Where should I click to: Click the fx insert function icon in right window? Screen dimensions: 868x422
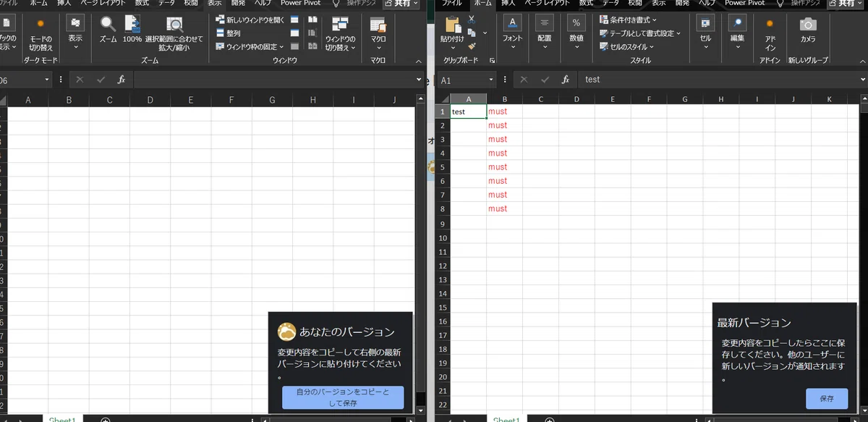coord(565,80)
